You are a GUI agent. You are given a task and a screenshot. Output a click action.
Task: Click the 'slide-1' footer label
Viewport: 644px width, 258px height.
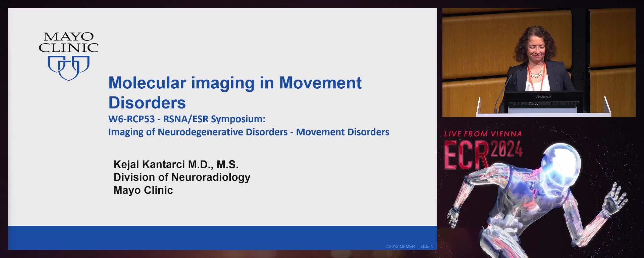pyautogui.click(x=427, y=247)
